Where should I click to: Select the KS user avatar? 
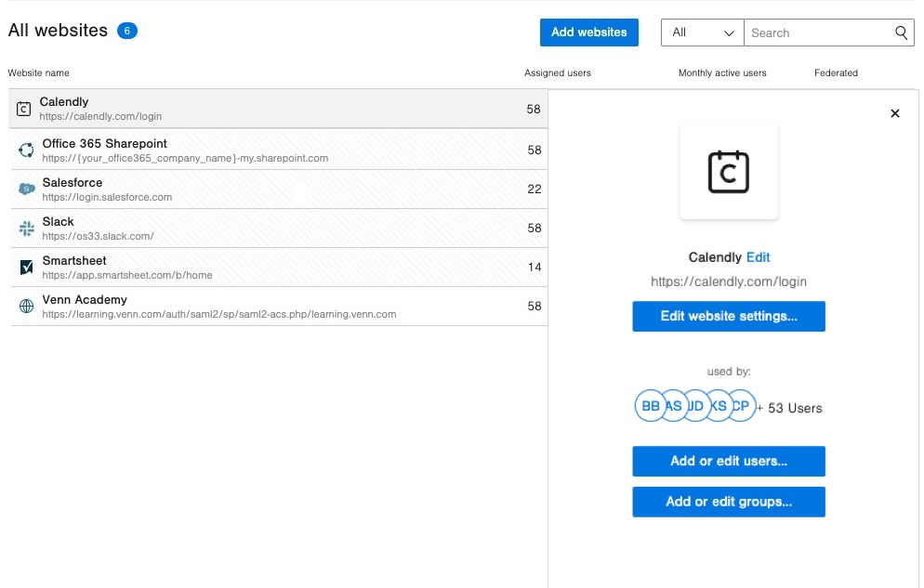tap(719, 406)
